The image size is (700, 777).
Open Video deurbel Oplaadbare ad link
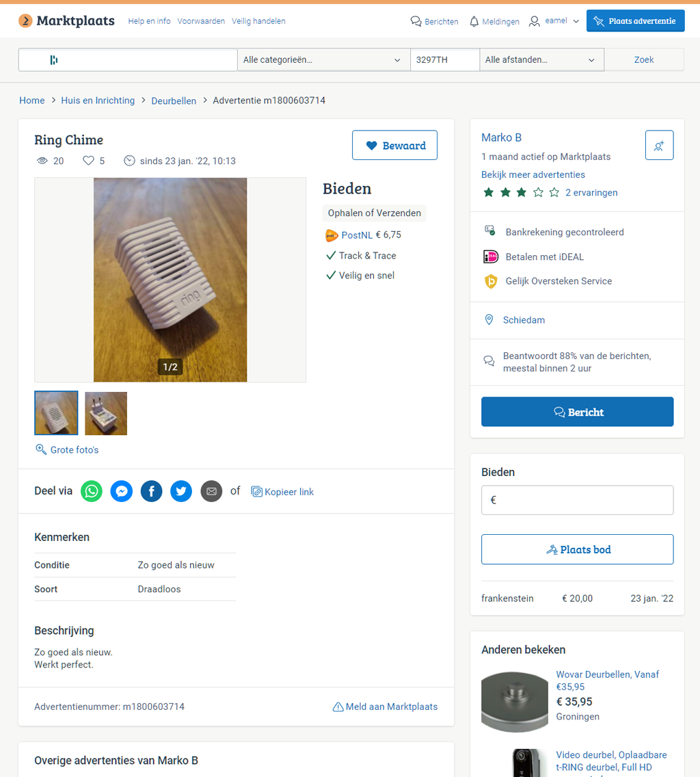(x=611, y=761)
